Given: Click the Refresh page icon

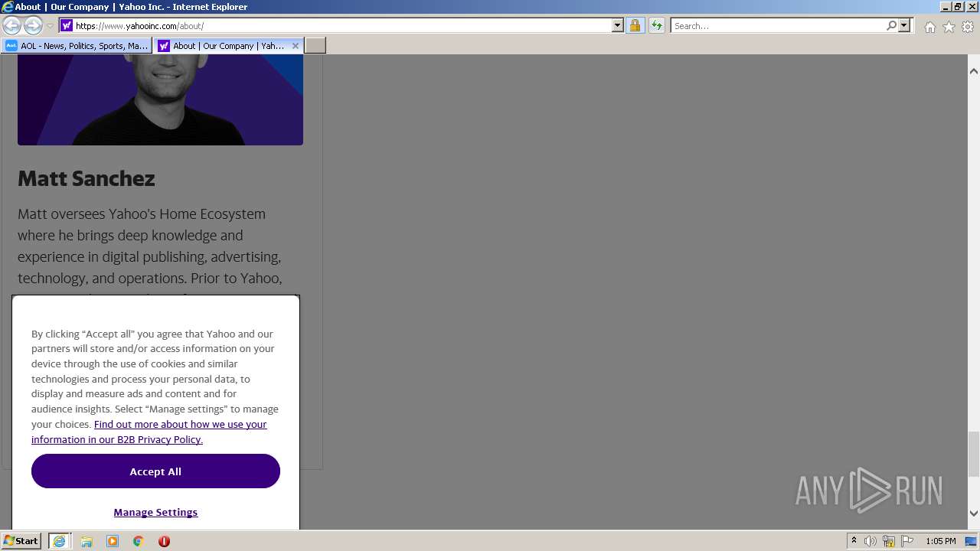Looking at the screenshot, I should click(657, 25).
